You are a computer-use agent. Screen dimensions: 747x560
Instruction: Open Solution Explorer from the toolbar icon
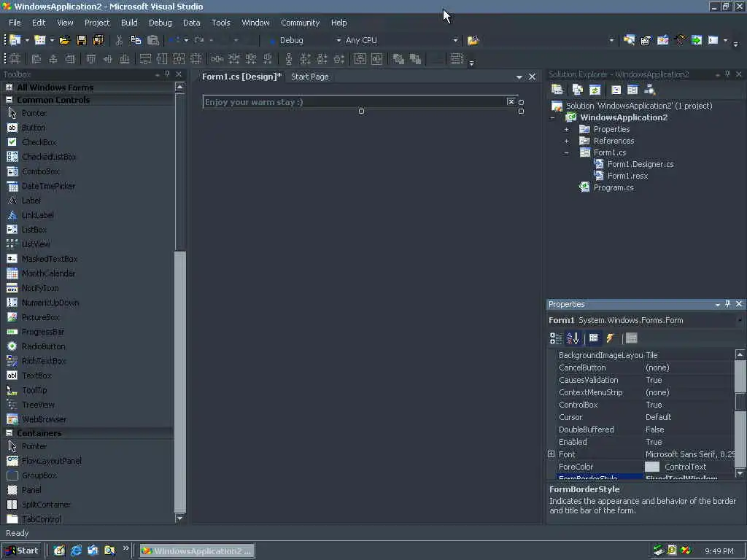(x=629, y=41)
